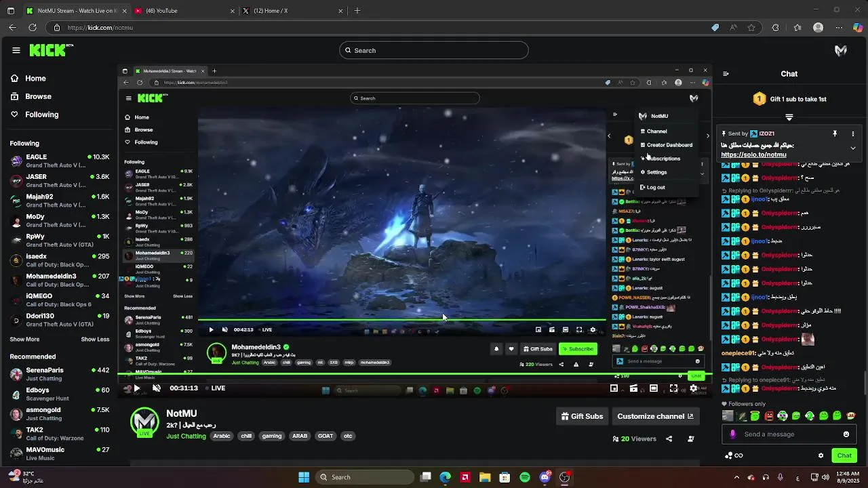Toggle mini player on NotMU stream
The width and height of the screenshot is (868, 488).
click(x=614, y=388)
